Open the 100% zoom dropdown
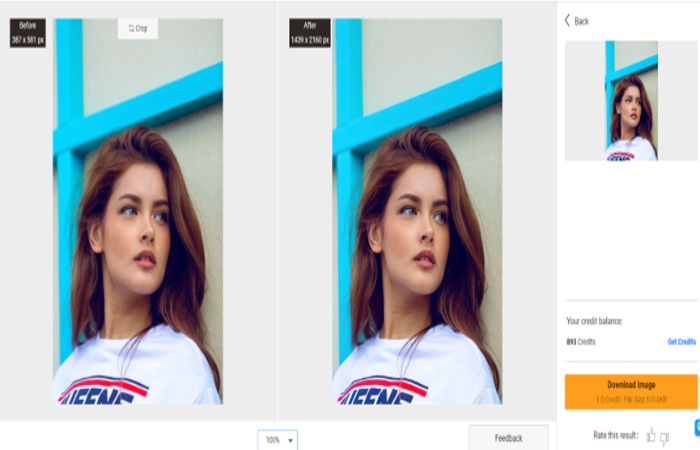700x450 pixels. tap(278, 440)
